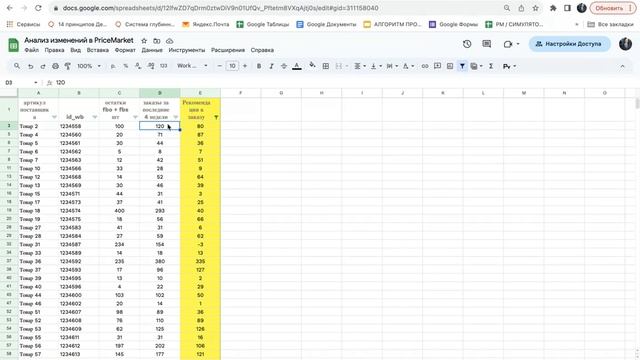Open the Google Таблицы bookmark
This screenshot has width=640, height=360.
click(263, 24)
